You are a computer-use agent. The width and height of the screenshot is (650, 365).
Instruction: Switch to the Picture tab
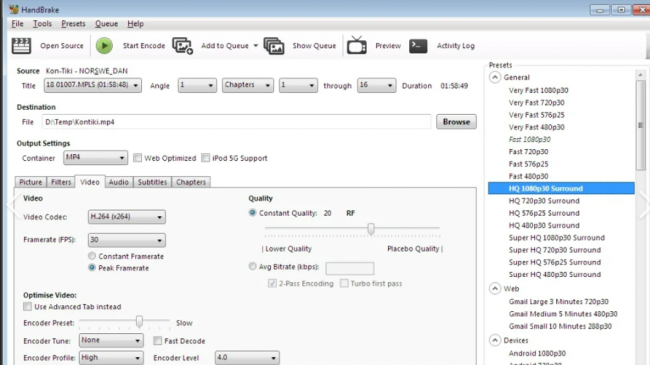(30, 182)
